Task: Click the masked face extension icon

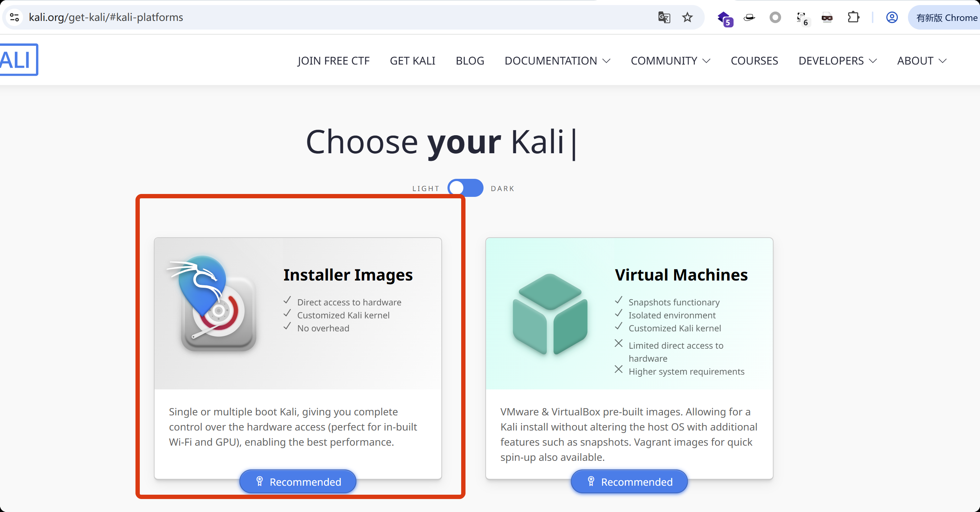Action: pos(827,18)
